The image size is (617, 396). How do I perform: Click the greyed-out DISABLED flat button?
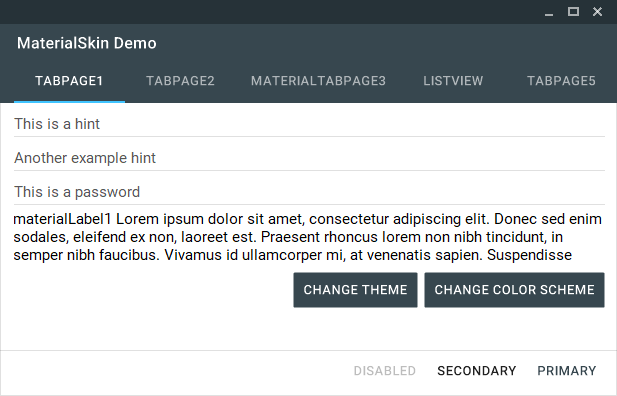(x=384, y=371)
